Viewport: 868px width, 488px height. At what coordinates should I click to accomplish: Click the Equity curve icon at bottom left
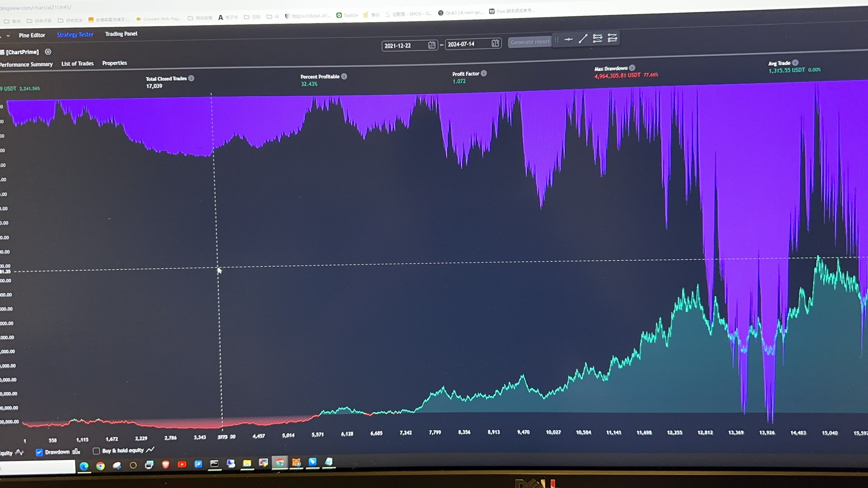pos(19,452)
